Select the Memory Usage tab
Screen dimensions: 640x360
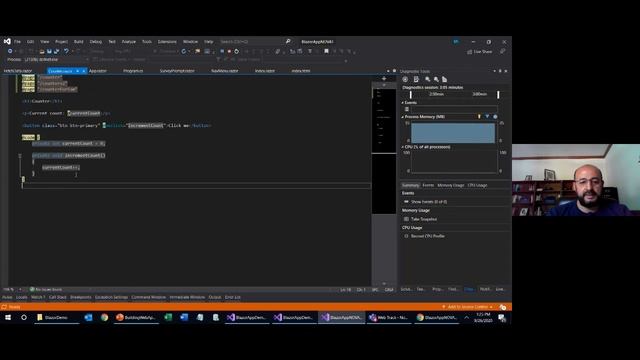click(451, 185)
